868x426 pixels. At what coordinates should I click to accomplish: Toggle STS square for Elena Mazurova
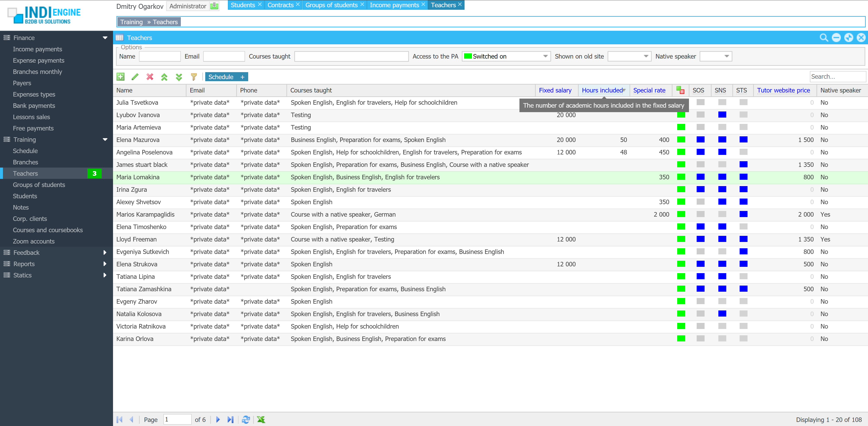(743, 140)
